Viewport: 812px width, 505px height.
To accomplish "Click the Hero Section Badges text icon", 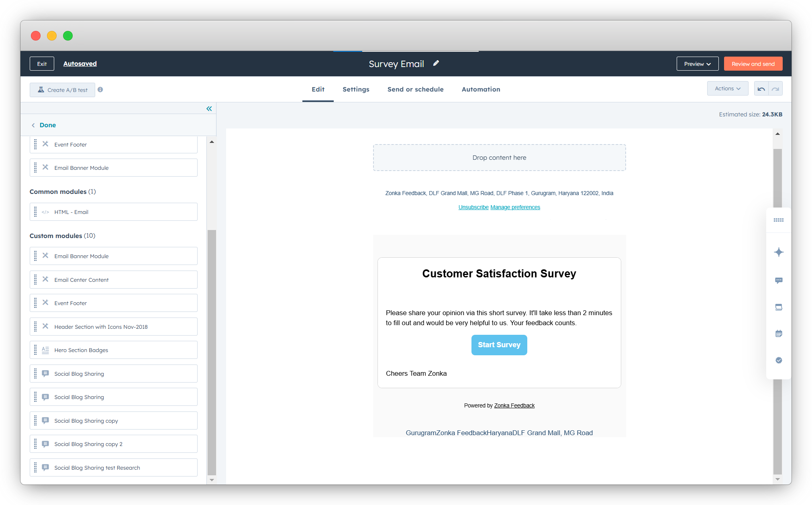I will pos(47,350).
